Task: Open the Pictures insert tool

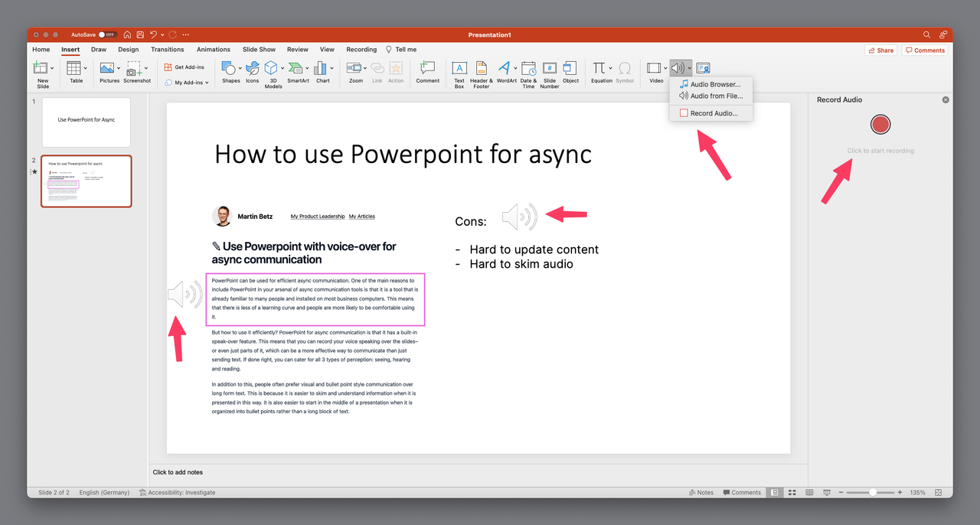Action: click(107, 68)
